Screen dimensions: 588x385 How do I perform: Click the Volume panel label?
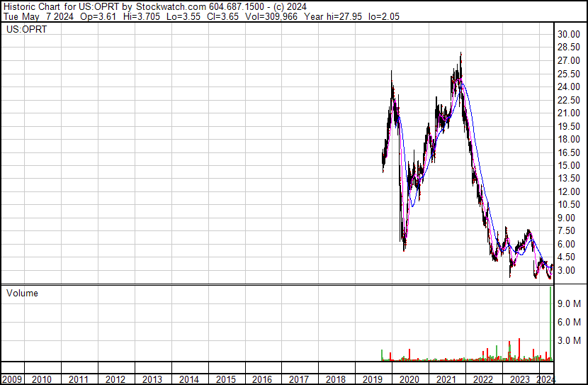[22, 293]
